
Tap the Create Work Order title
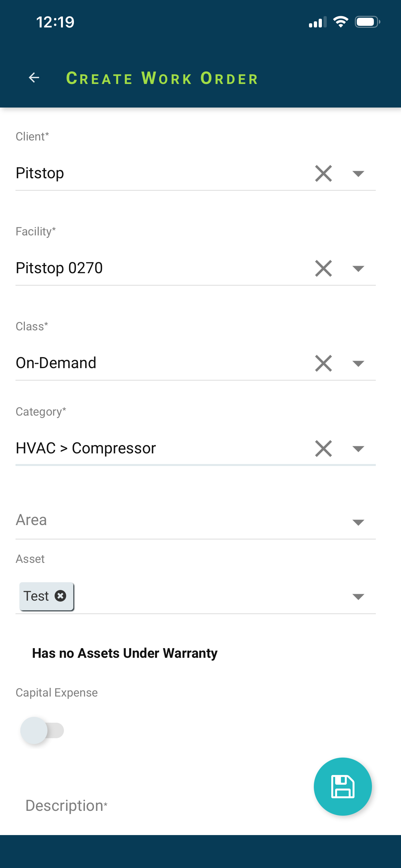(162, 78)
